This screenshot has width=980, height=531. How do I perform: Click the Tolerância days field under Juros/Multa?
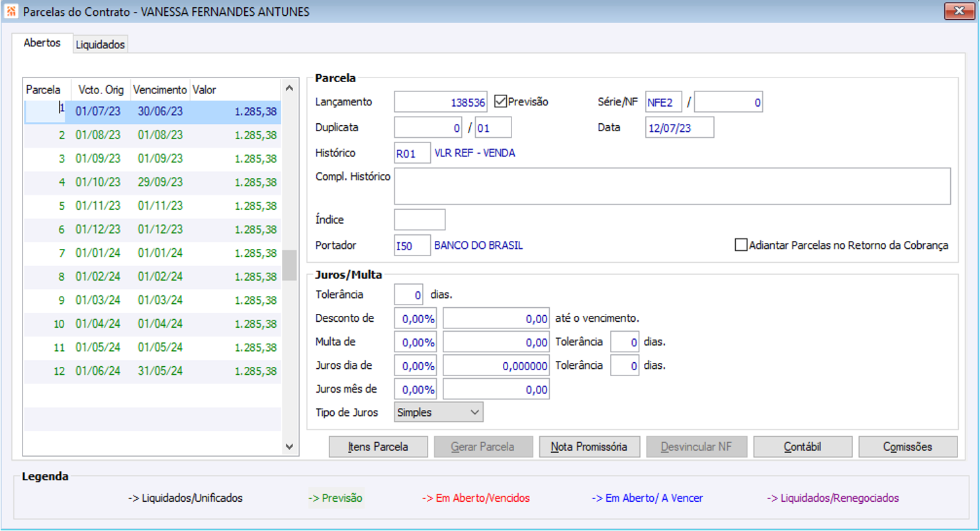pos(409,294)
